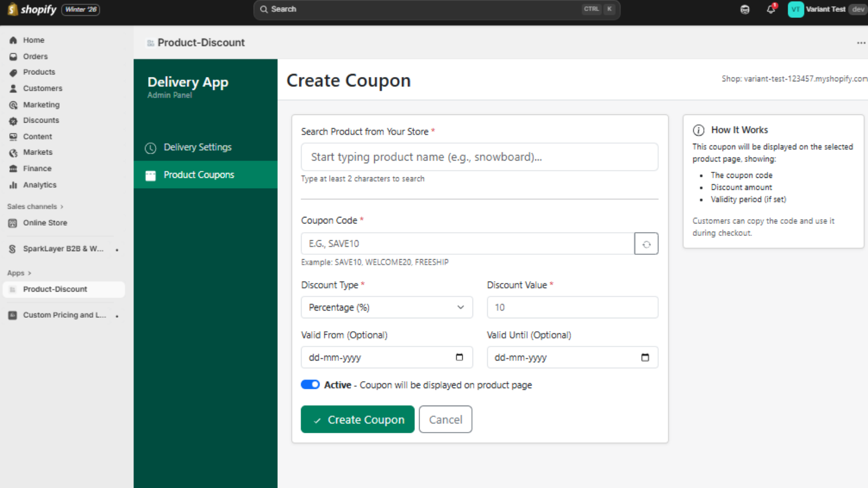This screenshot has width=868, height=488.
Task: Open the more actions (...) menu on Product-Discount
Action: 861,42
